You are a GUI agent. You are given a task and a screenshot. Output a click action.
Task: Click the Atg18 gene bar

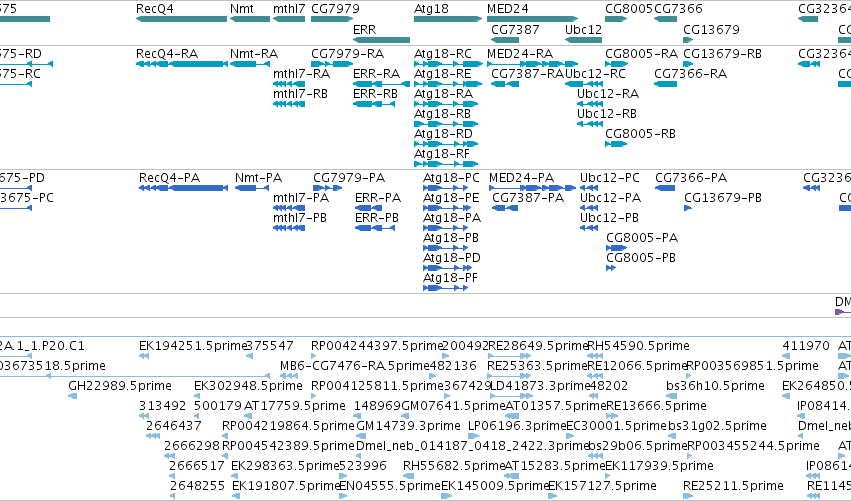448,19
